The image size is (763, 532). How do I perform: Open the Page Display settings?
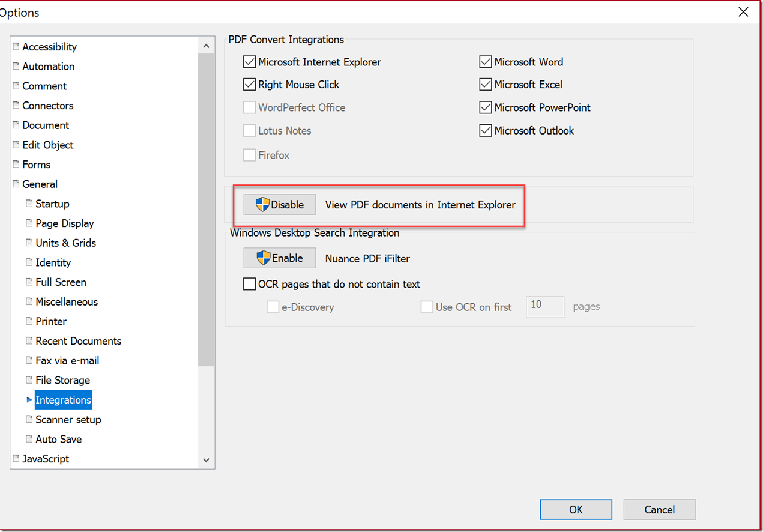point(65,223)
